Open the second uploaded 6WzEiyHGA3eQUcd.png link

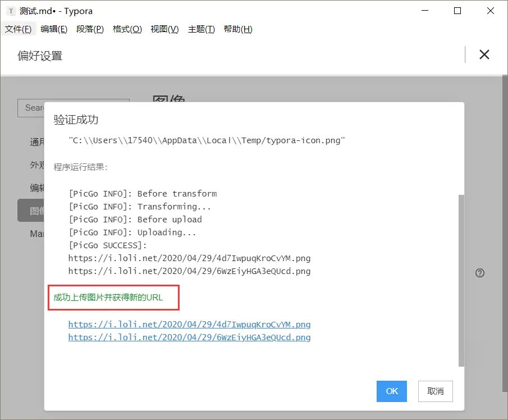point(189,337)
